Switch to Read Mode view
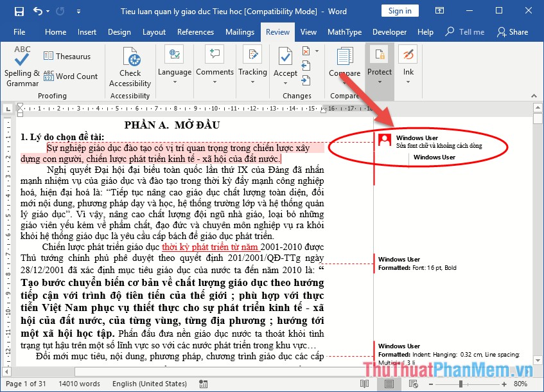 (365, 384)
